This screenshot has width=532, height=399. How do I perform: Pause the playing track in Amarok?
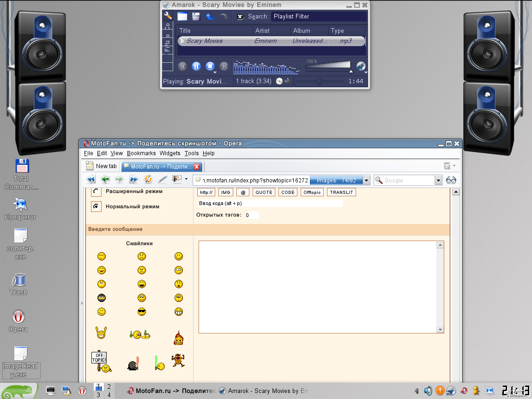click(x=196, y=66)
